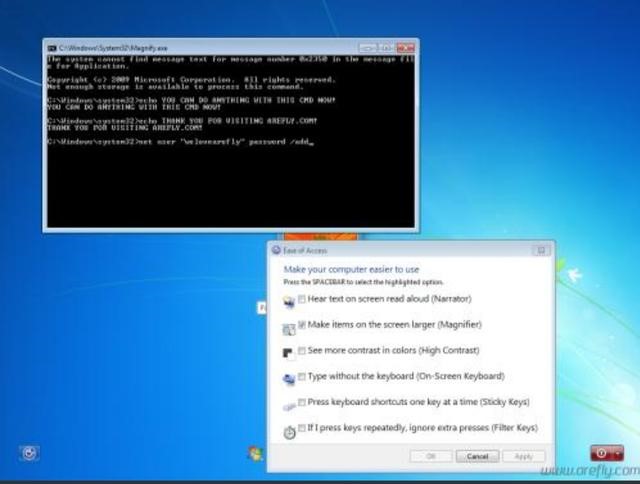Screen dimensions: 640x484
Task: Click the High Contrast black-and-white icon
Action: click(289, 352)
